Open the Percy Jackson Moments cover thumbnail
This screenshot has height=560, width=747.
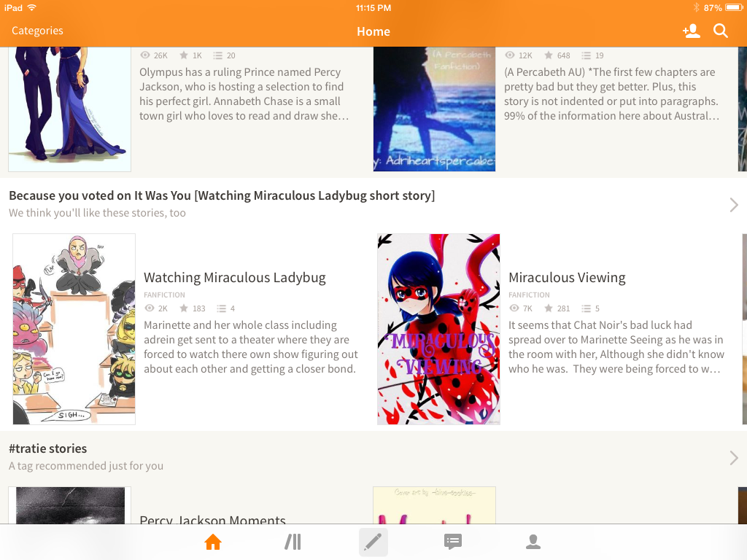click(x=69, y=505)
